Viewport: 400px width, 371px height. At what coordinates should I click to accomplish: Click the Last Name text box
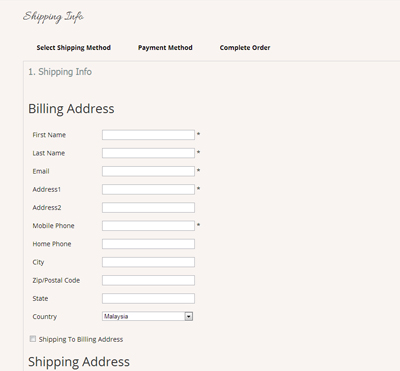pyautogui.click(x=148, y=153)
